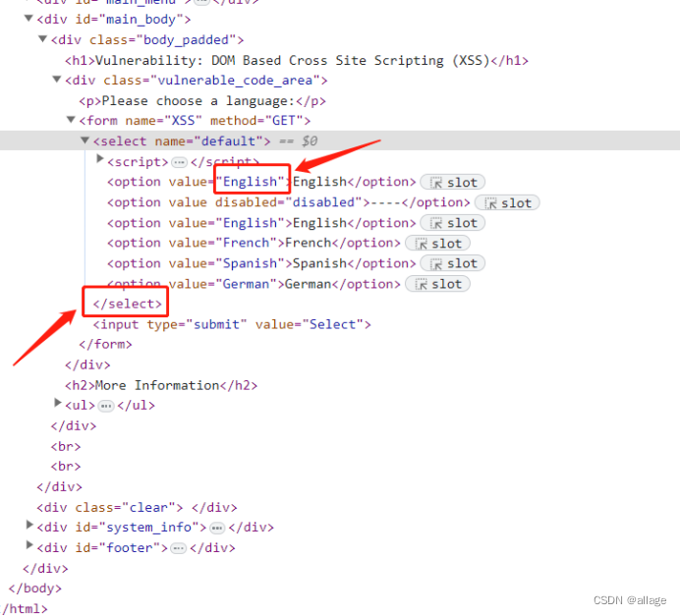Select the closing html tag line
The image size is (681, 616).
(x=24, y=609)
